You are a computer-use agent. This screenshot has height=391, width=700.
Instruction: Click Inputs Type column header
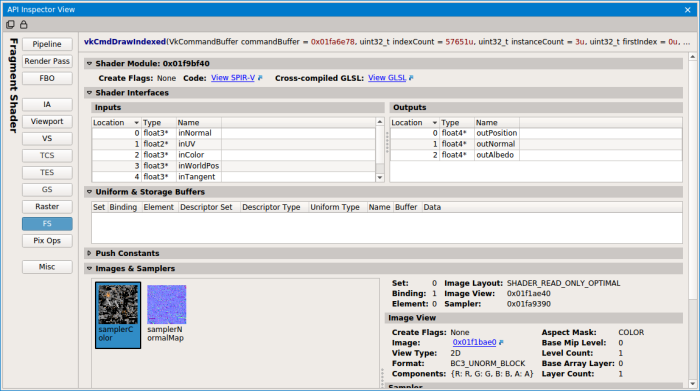point(158,122)
